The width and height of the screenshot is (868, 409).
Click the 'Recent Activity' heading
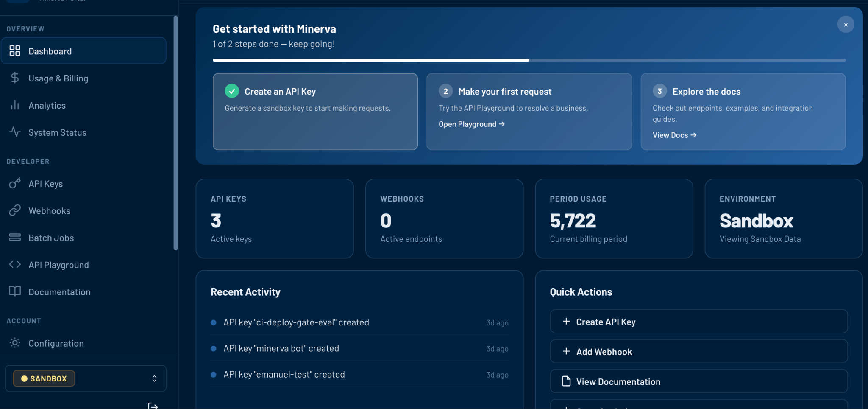click(245, 292)
